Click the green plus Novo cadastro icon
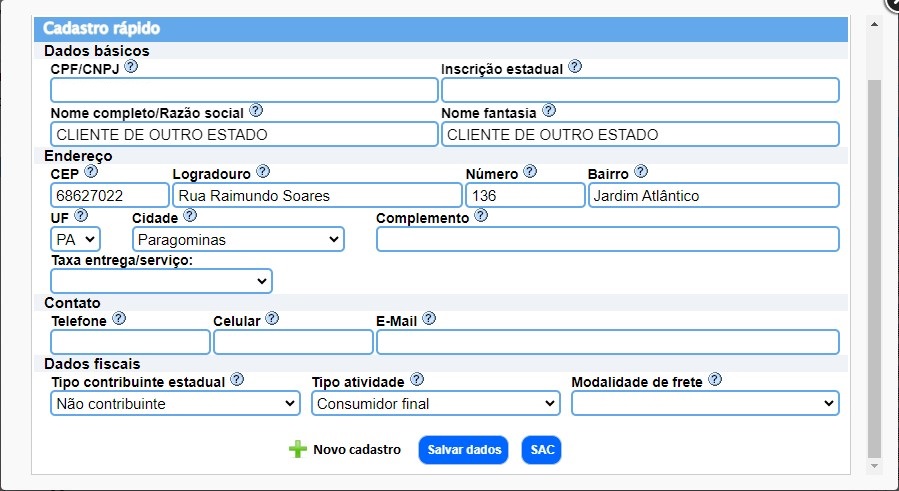899x491 pixels. point(298,449)
